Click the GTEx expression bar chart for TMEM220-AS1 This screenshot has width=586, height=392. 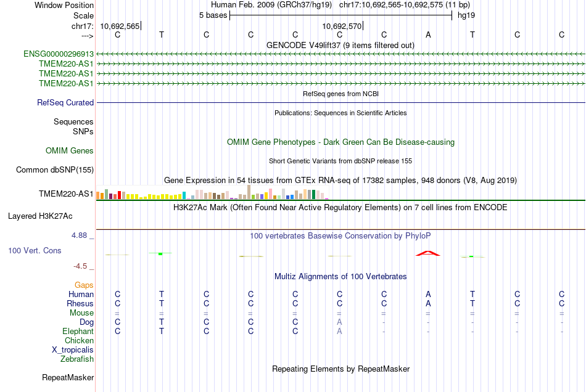(212, 193)
